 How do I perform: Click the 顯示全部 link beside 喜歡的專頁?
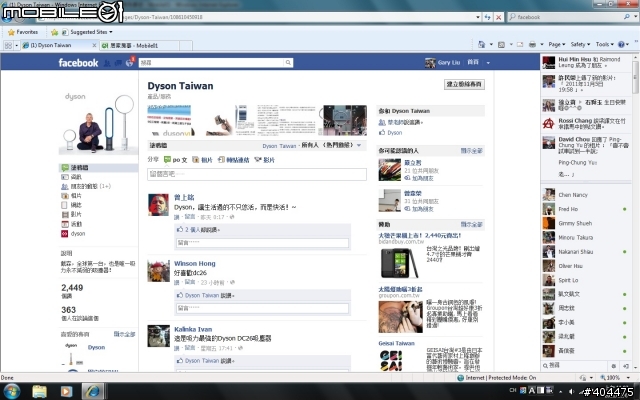[x=124, y=334]
